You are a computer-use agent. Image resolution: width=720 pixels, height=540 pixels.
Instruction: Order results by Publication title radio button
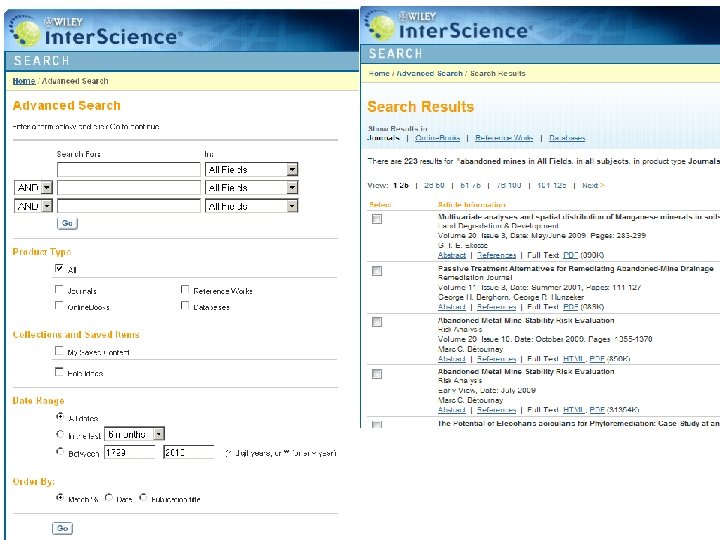[143, 497]
